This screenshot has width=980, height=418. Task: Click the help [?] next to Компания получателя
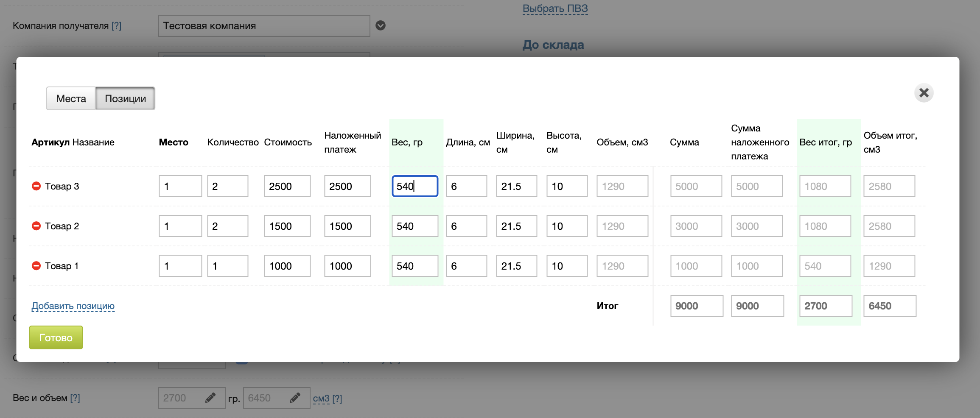click(116, 26)
